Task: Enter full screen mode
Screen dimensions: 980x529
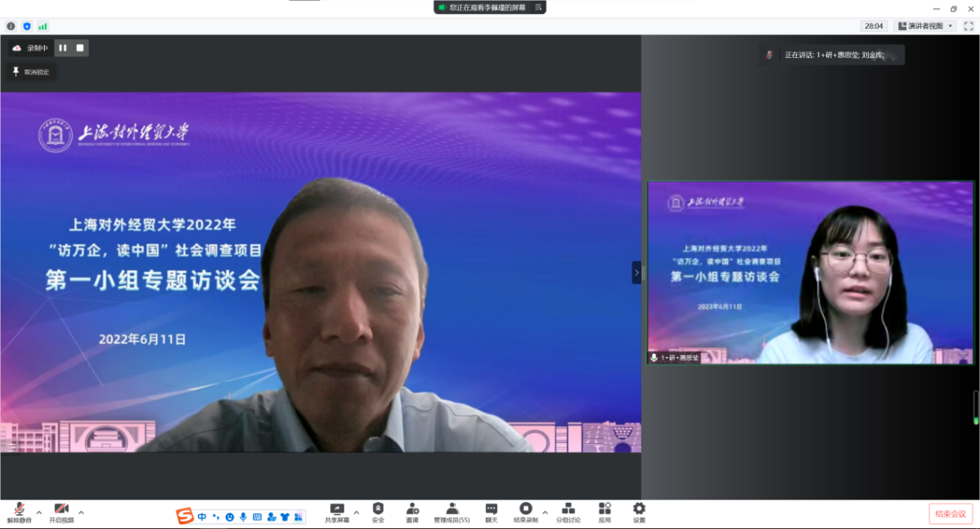Action: click(x=969, y=26)
